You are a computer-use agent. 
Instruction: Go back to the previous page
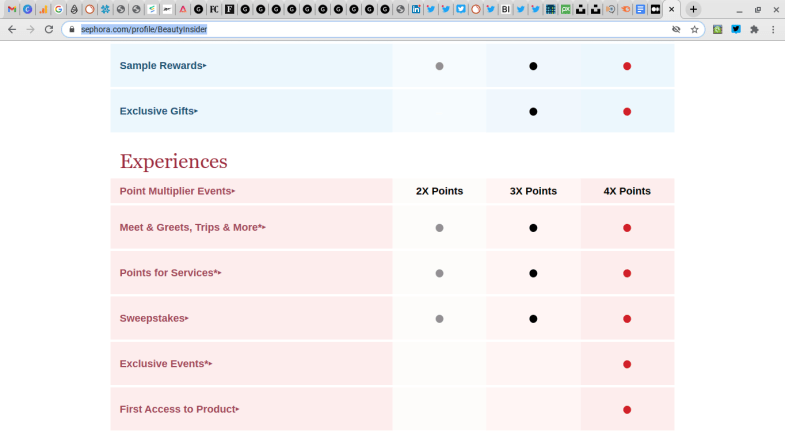pyautogui.click(x=12, y=30)
